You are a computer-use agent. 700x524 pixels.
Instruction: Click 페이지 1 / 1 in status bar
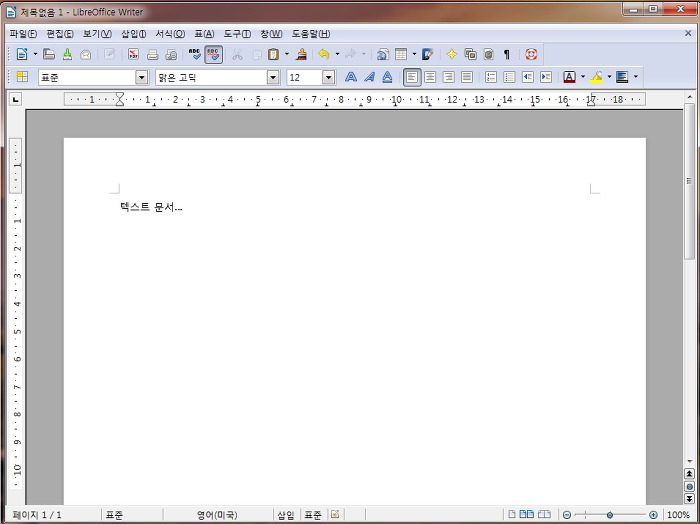point(38,515)
